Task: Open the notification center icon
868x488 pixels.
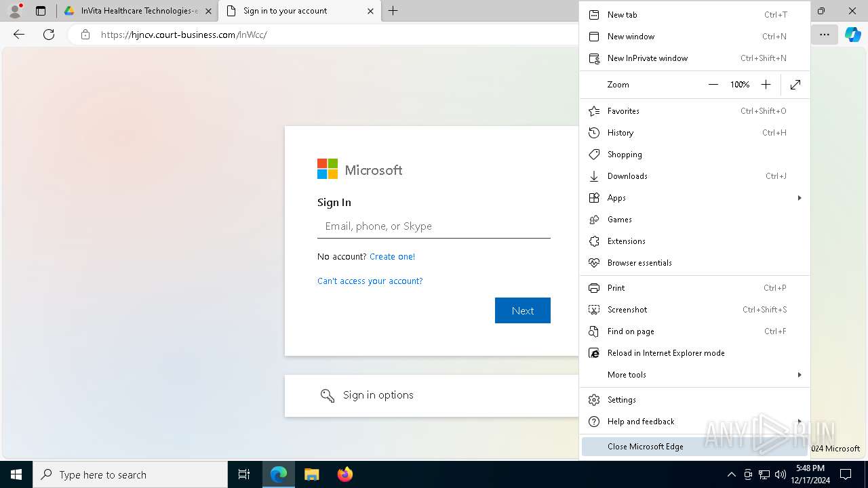Action: [x=846, y=474]
